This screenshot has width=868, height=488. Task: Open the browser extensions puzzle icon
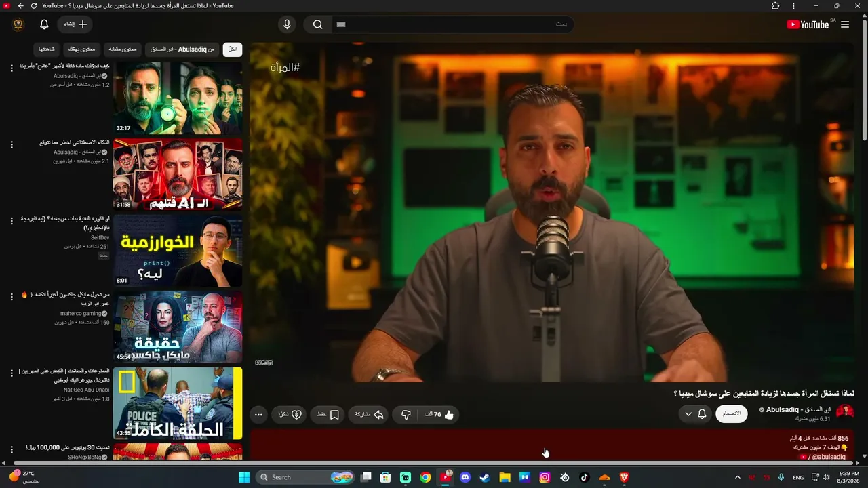pos(776,5)
